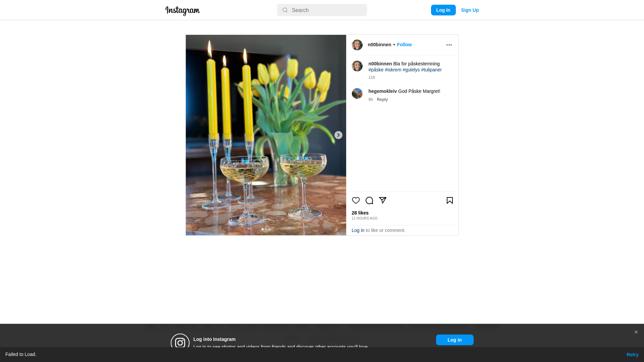Focus the Search input field
644x362 pixels.
coord(322,10)
